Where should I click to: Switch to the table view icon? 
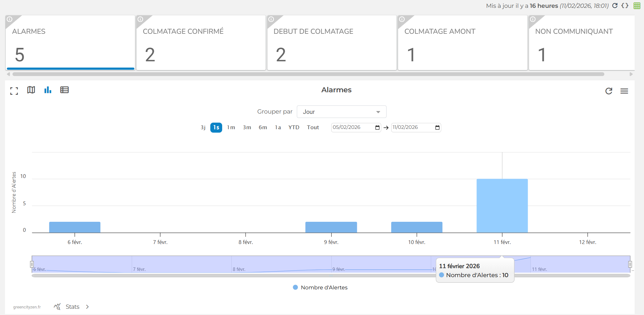(x=64, y=90)
